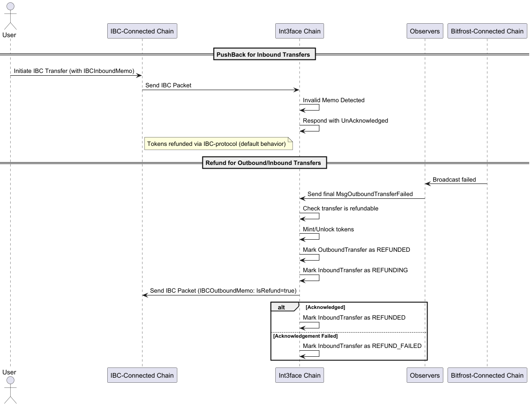
Task: Select the Int3face Chain footer box
Action: 299,375
